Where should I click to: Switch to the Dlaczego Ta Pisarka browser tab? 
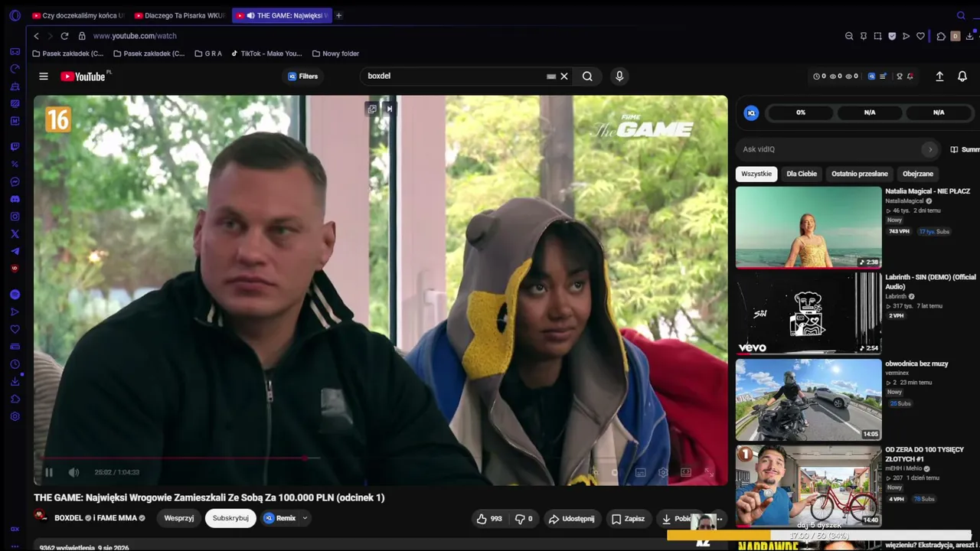click(180, 15)
